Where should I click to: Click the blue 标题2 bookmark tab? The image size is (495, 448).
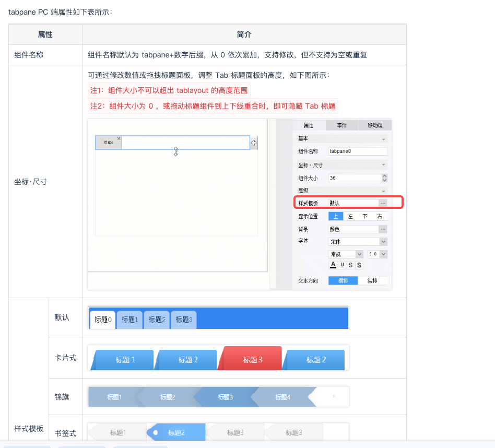176,432
